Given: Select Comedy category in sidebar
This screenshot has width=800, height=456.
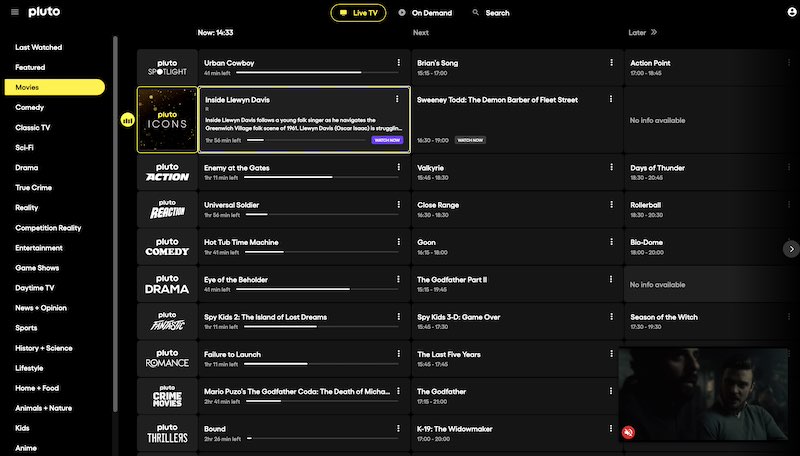Looking at the screenshot, I should tap(30, 107).
